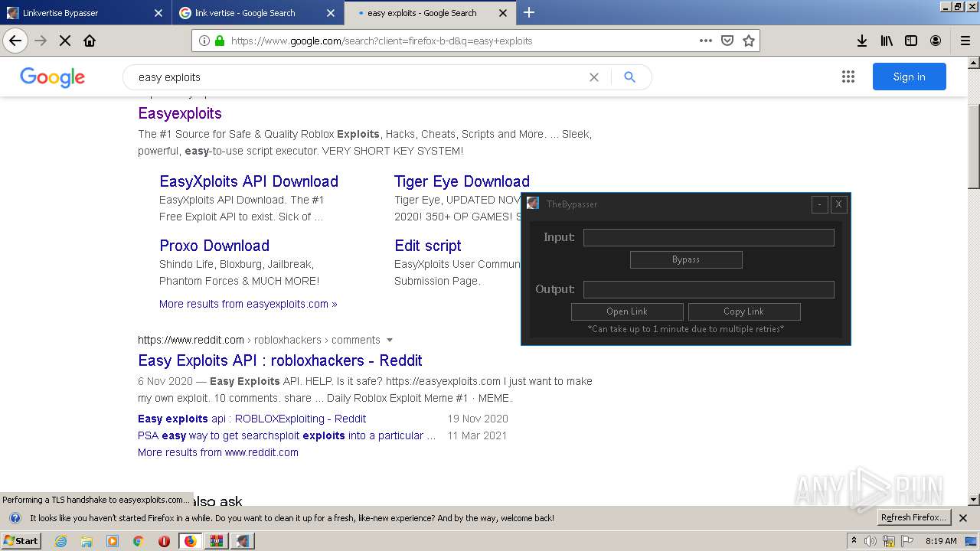
Task: Show more results from www.reddit.com
Action: point(218,452)
